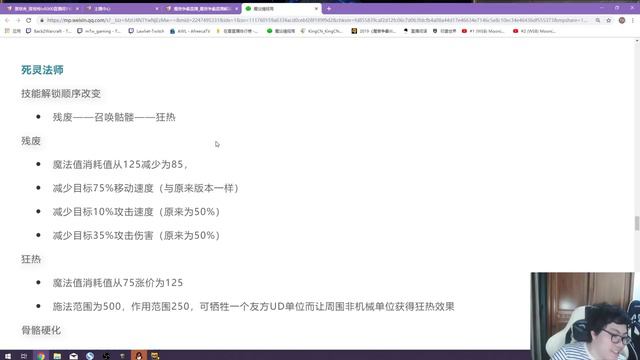Open the KingCN bookmark
The width and height of the screenshot is (640, 360).
tap(322, 31)
